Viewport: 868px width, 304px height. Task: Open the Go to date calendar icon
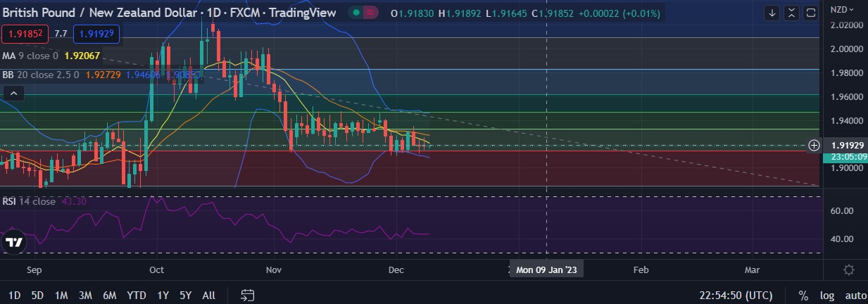coord(247,295)
